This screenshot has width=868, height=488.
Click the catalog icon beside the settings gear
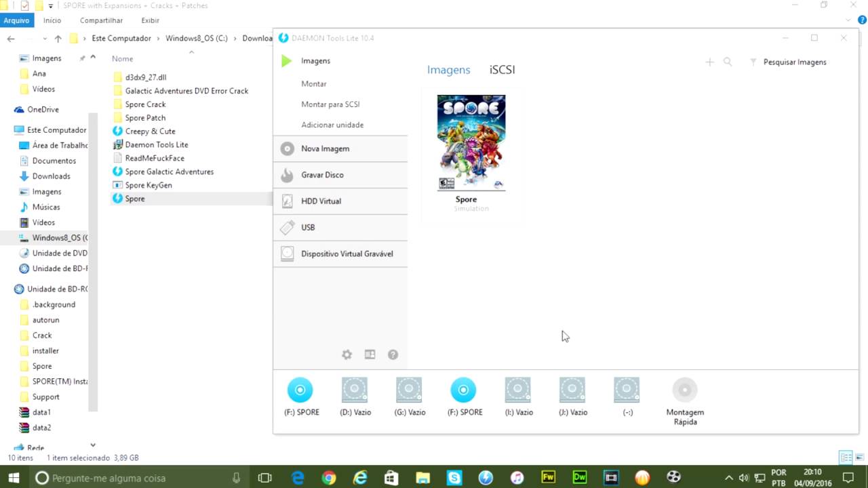370,354
